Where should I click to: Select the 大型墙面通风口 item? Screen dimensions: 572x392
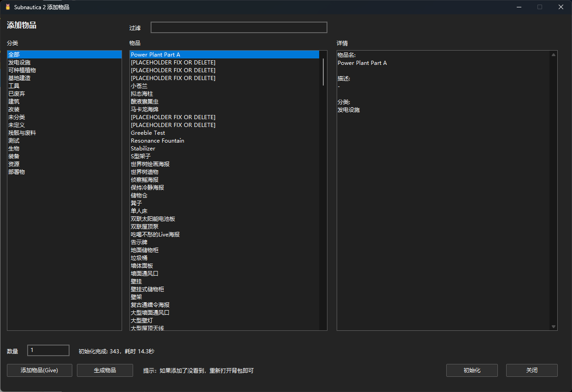coord(224,312)
